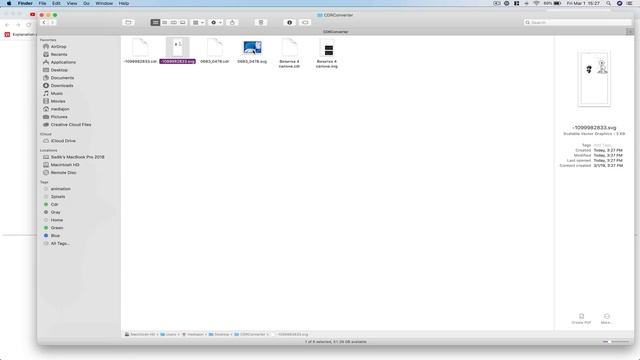
Task: Open the Go menu
Action: pos(86,3)
